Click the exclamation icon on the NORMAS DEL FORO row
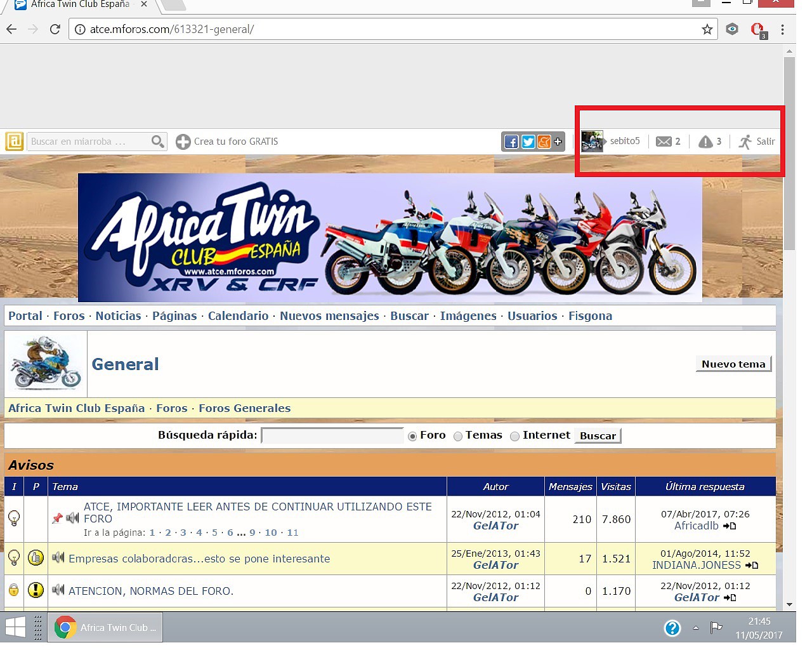812x650 pixels. pos(36,590)
